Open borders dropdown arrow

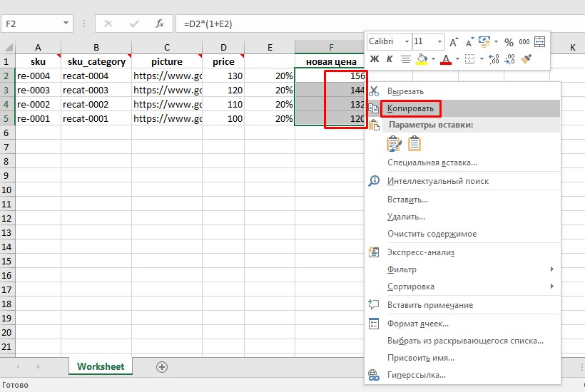point(482,59)
